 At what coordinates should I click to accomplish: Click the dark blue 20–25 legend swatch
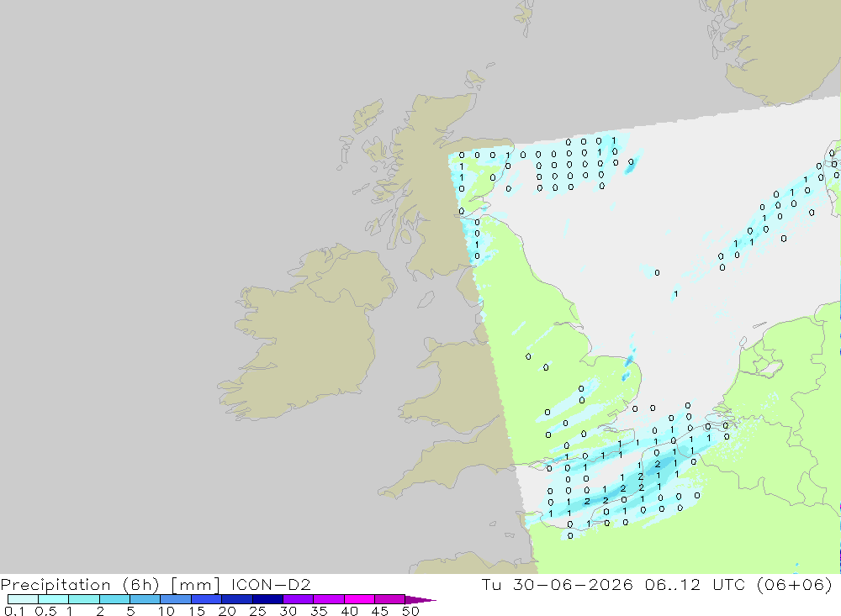click(236, 599)
